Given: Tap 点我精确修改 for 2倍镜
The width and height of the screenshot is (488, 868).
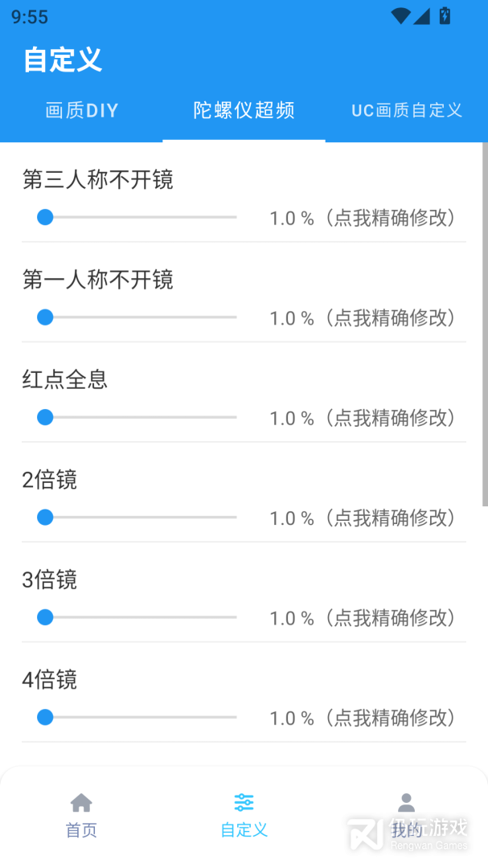Looking at the screenshot, I should pyautogui.click(x=394, y=518).
